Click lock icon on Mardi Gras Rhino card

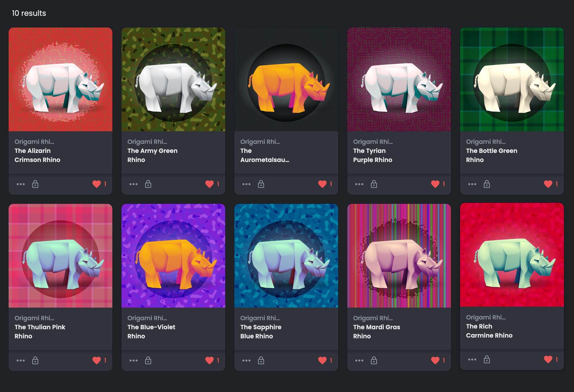374,361
